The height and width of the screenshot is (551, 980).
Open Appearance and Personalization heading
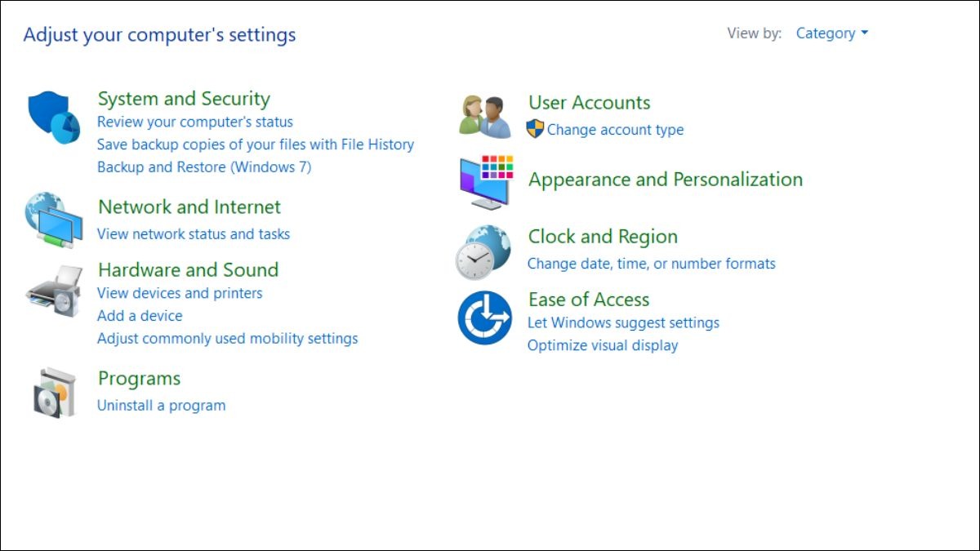666,180
